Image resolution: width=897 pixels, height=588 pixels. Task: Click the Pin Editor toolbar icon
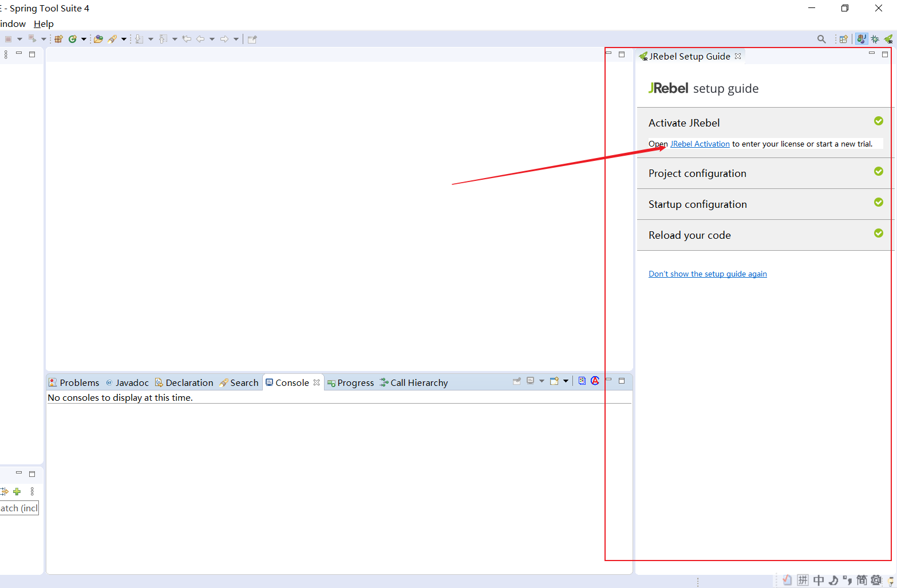tap(252, 39)
